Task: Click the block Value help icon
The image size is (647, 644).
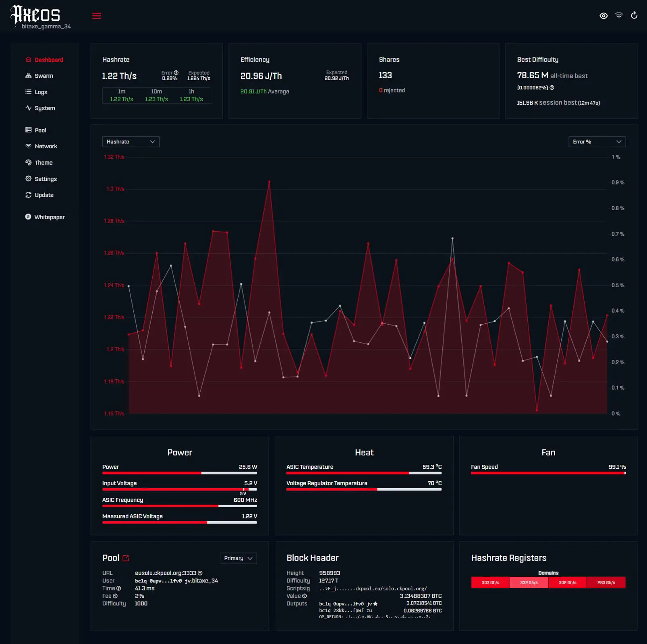Action: click(305, 596)
